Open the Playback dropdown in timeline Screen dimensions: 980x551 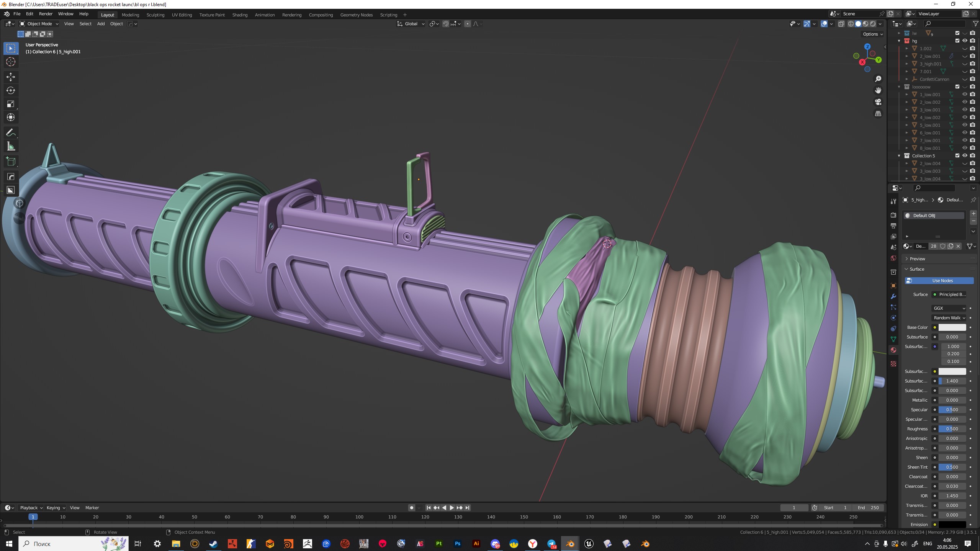click(31, 508)
